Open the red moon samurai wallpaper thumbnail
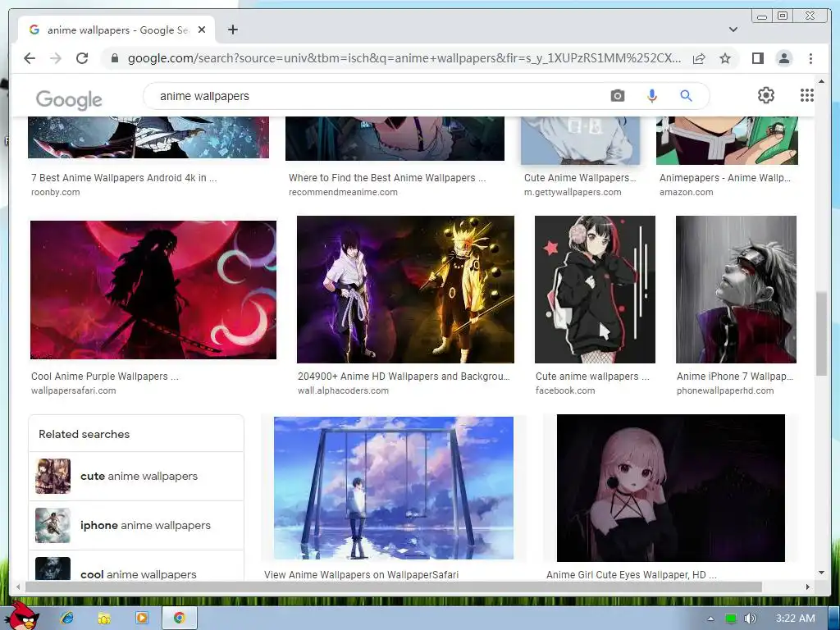840x630 pixels. coord(153,290)
